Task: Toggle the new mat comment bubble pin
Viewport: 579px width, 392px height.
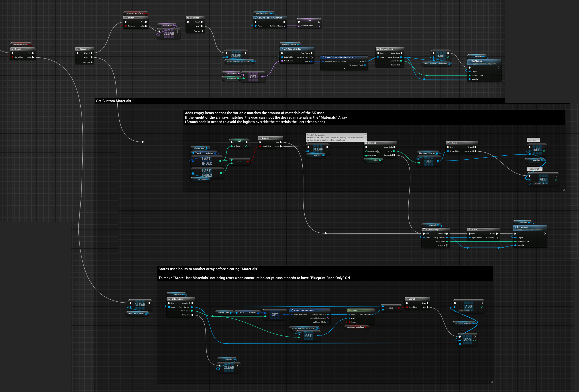Action: [x=539, y=139]
